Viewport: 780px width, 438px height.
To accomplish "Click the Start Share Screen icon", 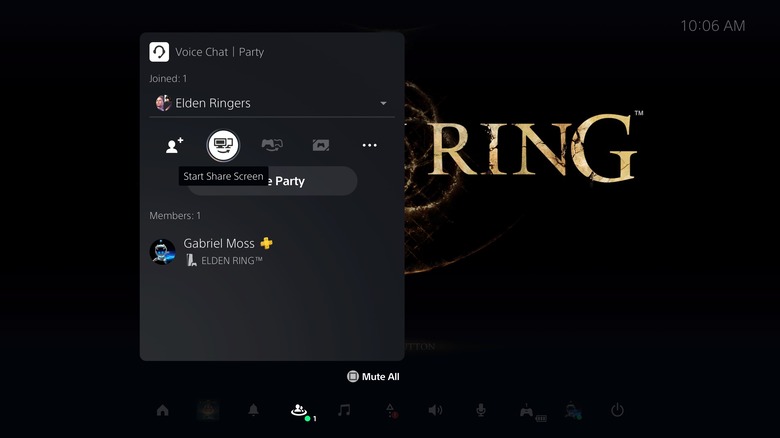I will point(223,145).
